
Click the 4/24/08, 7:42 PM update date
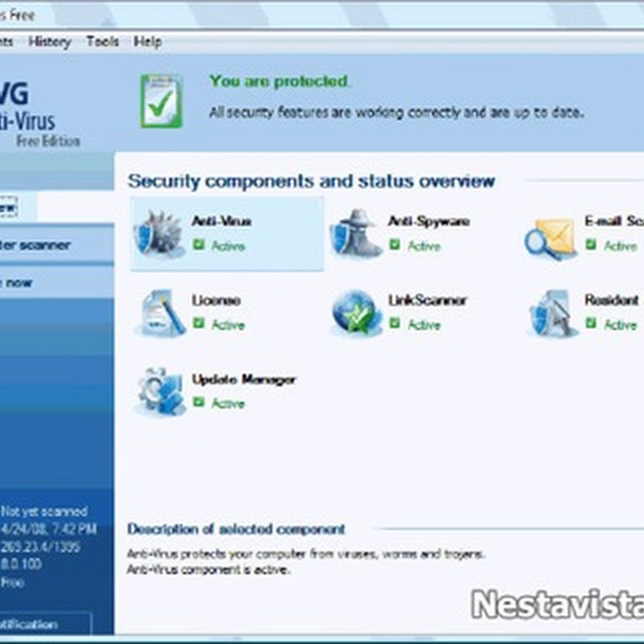point(48,529)
